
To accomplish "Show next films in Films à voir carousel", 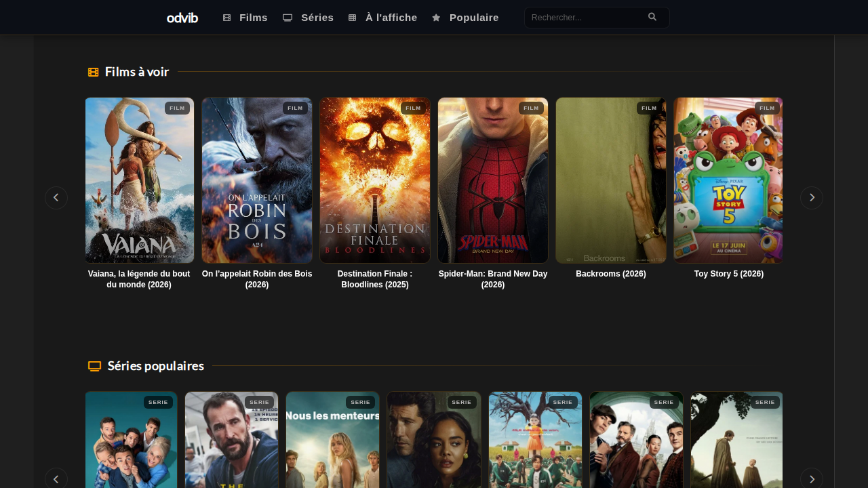I will coord(812,198).
